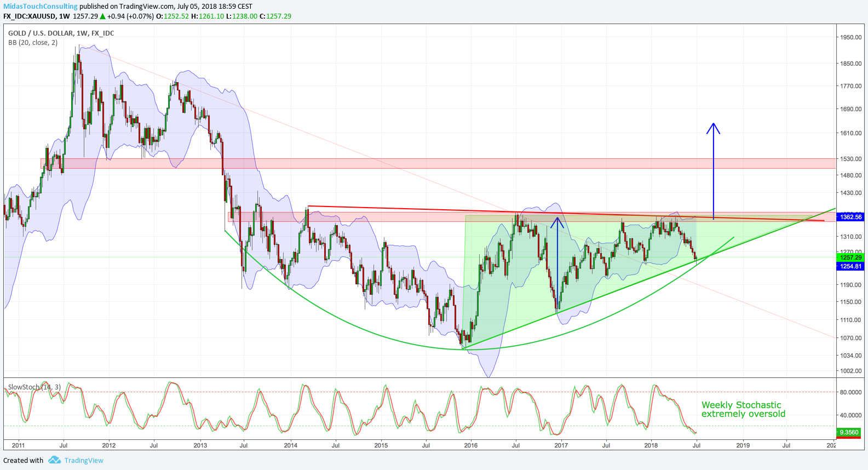
Task: Open the MidasTouchConsulting author link
Action: tap(41, 7)
